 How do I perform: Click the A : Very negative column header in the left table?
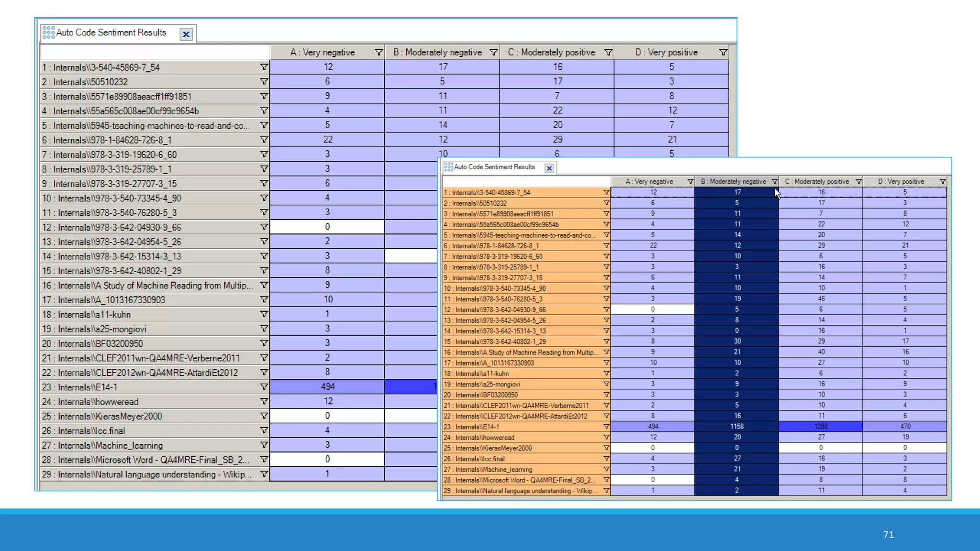[x=322, y=52]
